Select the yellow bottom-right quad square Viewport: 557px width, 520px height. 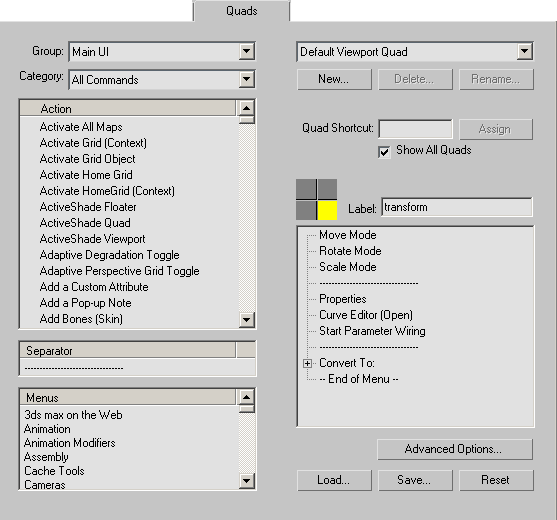(x=327, y=210)
